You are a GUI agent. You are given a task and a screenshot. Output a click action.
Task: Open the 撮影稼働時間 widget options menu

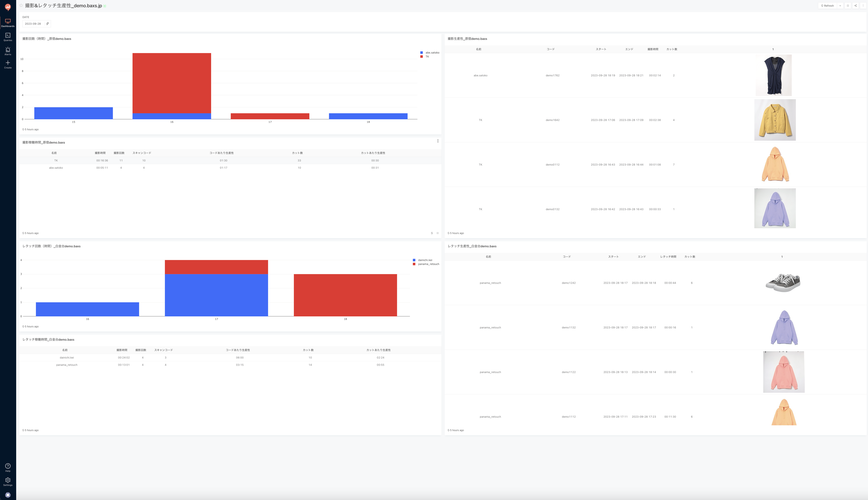(438, 141)
